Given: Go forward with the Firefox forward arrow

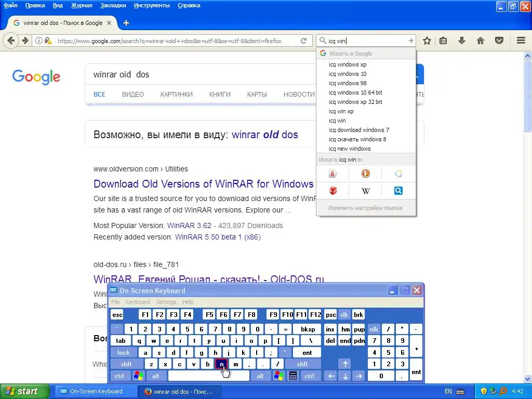Looking at the screenshot, I should [25, 41].
